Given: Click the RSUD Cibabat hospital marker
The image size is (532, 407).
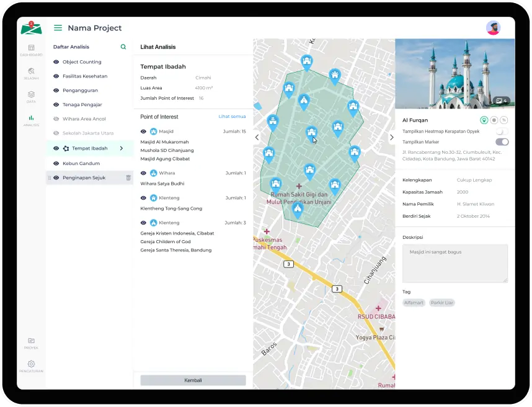Looking at the screenshot, I should [x=378, y=308].
